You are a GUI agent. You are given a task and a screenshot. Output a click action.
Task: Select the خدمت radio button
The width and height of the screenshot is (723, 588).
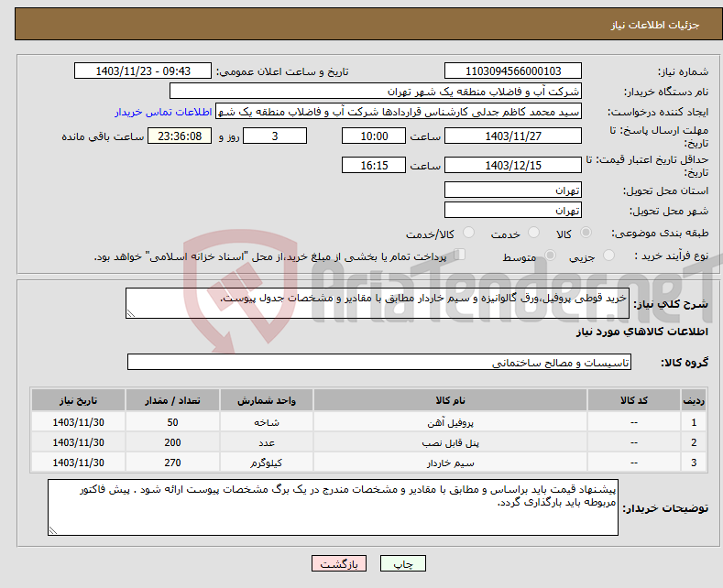[x=533, y=233]
